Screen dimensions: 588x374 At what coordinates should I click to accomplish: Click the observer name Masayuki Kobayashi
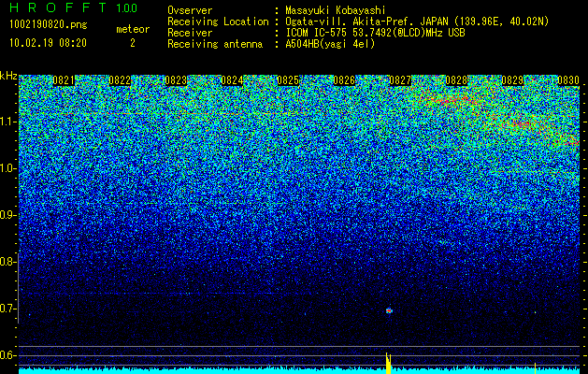tap(336, 10)
